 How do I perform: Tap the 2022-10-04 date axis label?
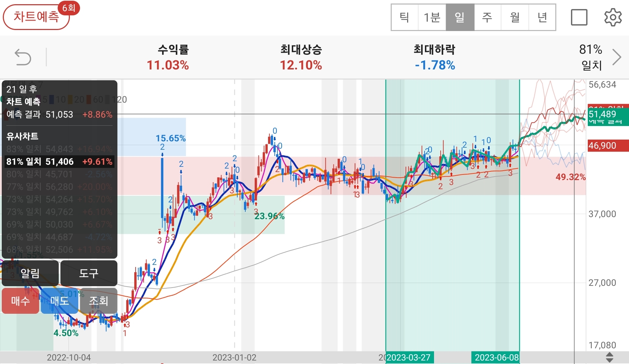point(69,357)
